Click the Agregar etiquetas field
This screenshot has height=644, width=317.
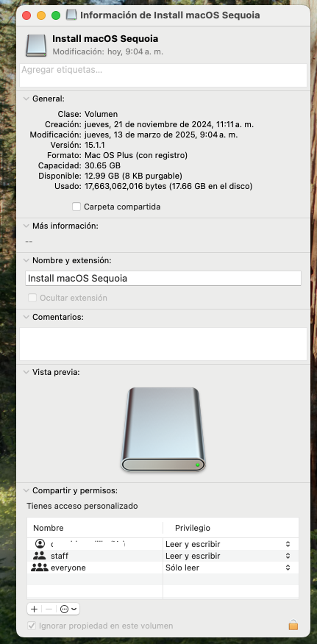click(x=163, y=75)
